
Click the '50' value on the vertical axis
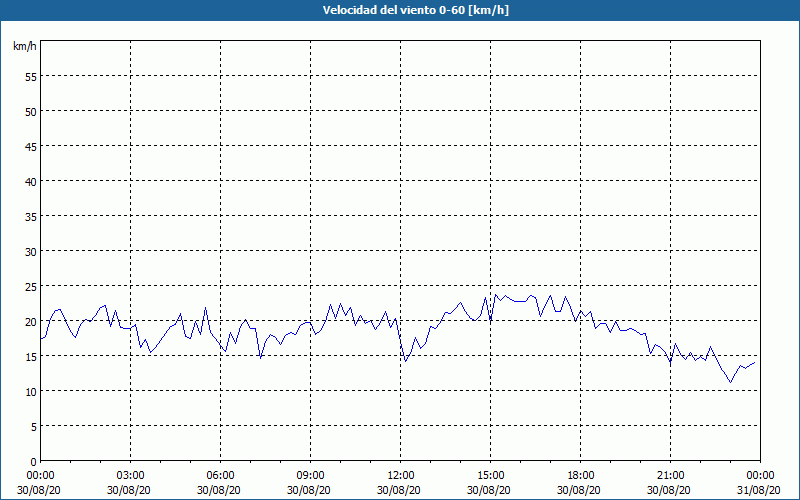(x=31, y=111)
